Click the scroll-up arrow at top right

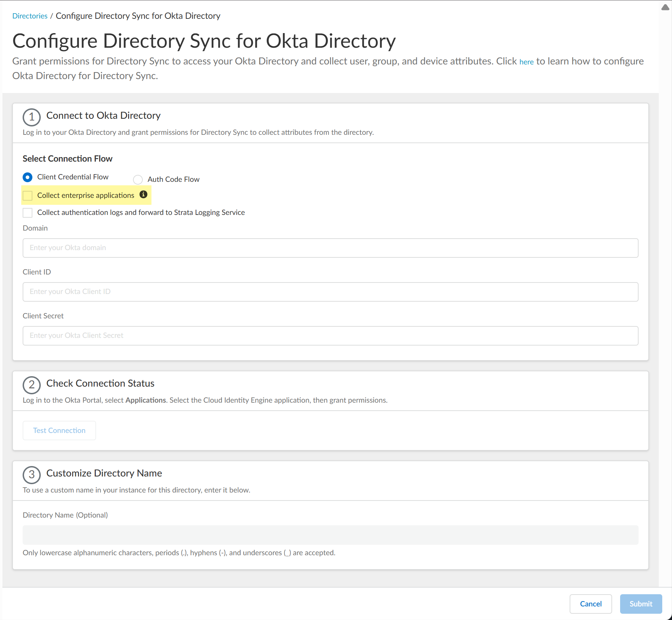pos(665,8)
